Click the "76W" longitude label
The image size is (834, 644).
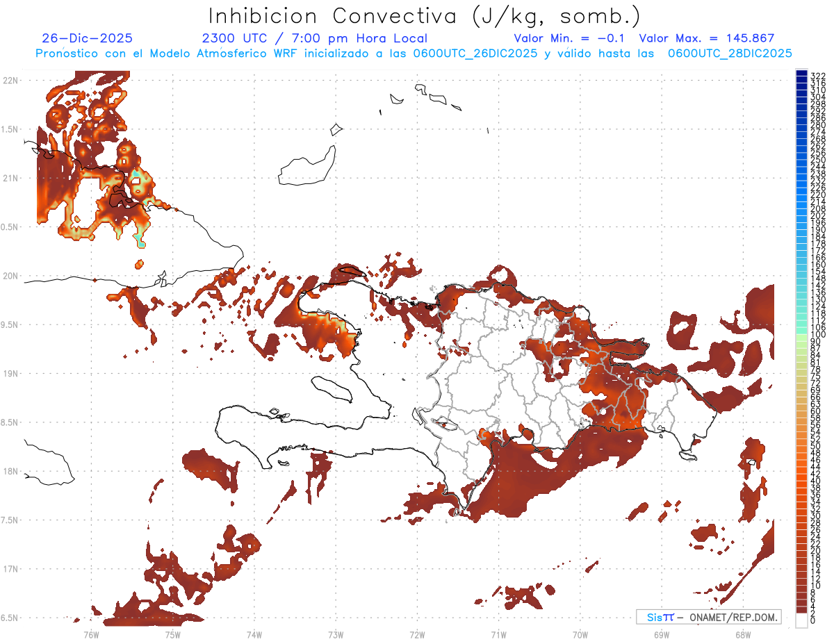91,634
